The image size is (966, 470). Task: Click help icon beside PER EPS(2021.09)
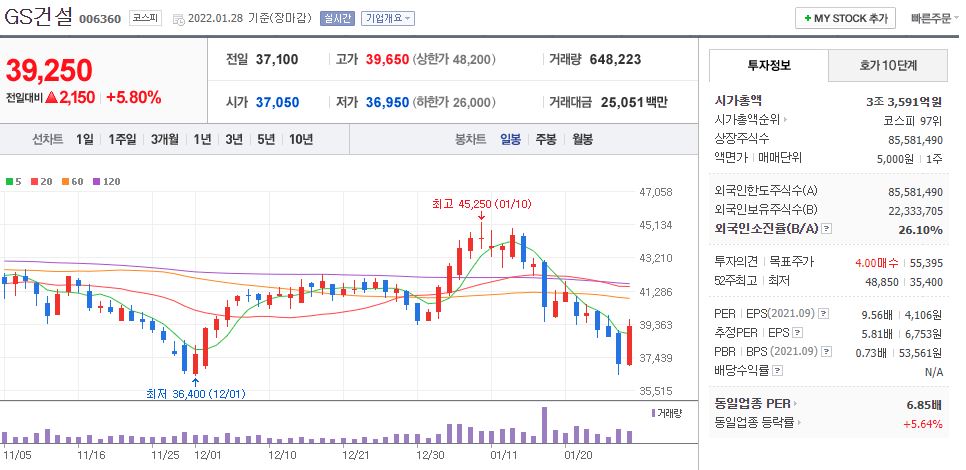click(x=824, y=314)
